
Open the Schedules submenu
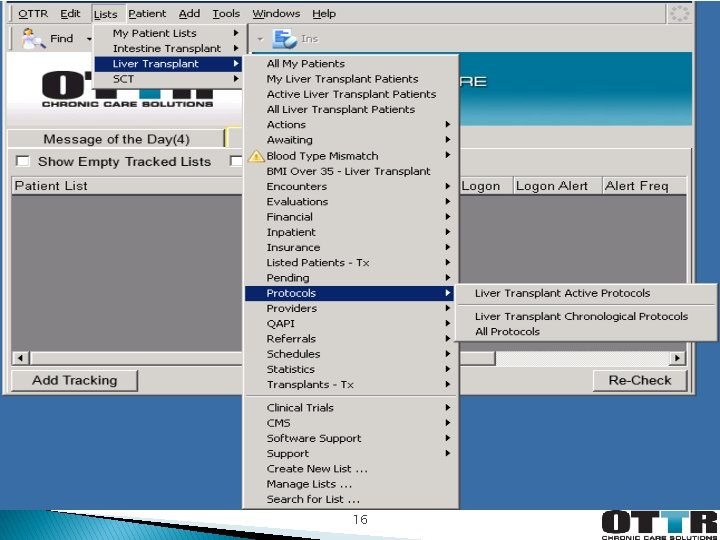(350, 354)
